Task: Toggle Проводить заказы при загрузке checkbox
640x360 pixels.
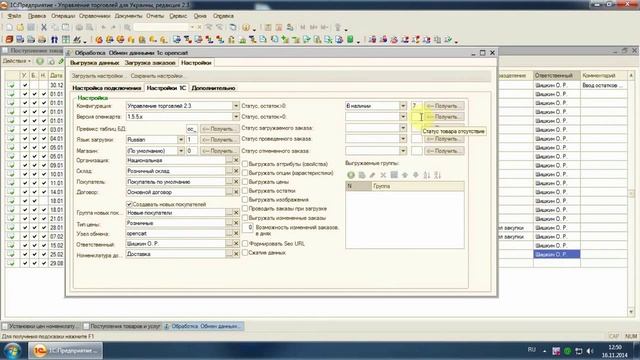Action: (245, 209)
